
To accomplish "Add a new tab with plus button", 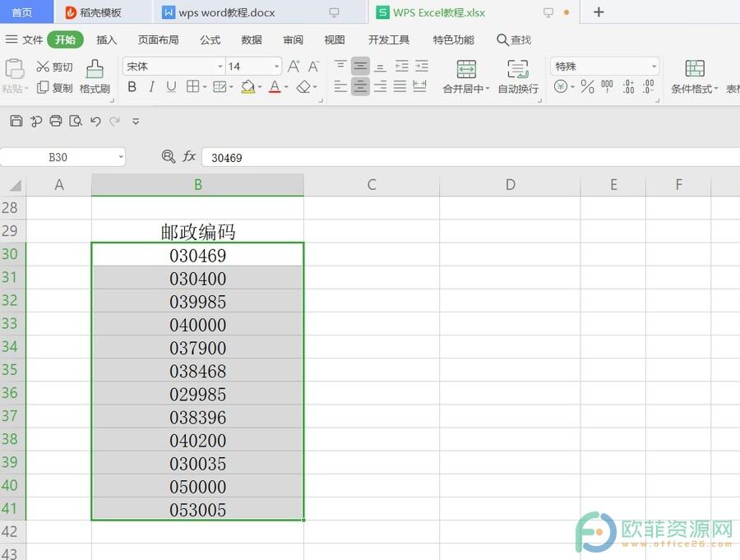I will (599, 12).
